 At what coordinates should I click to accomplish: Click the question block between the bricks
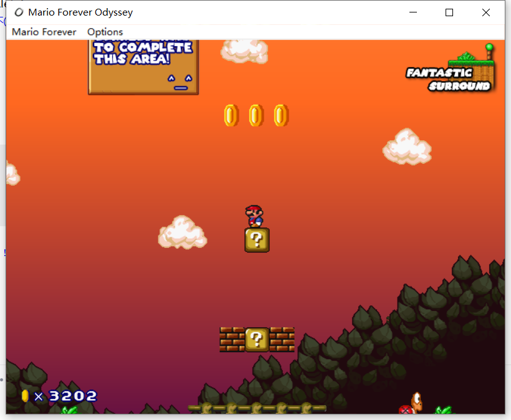click(x=257, y=340)
